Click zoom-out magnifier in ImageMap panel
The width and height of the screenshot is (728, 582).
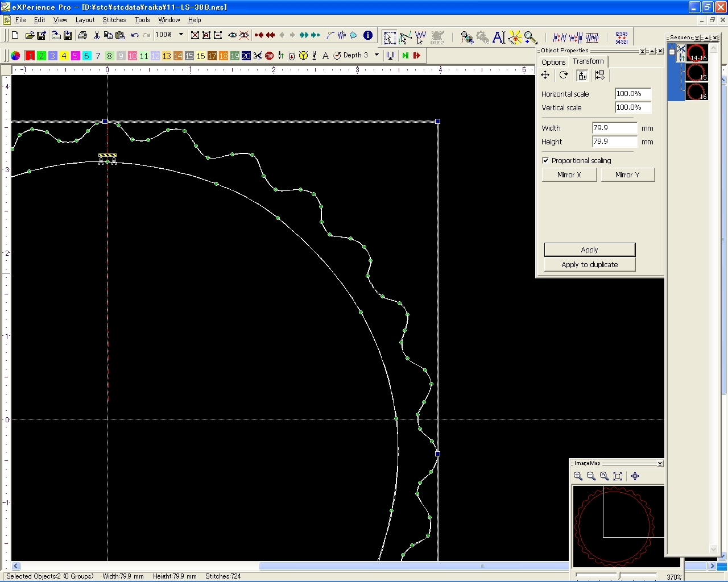[591, 476]
